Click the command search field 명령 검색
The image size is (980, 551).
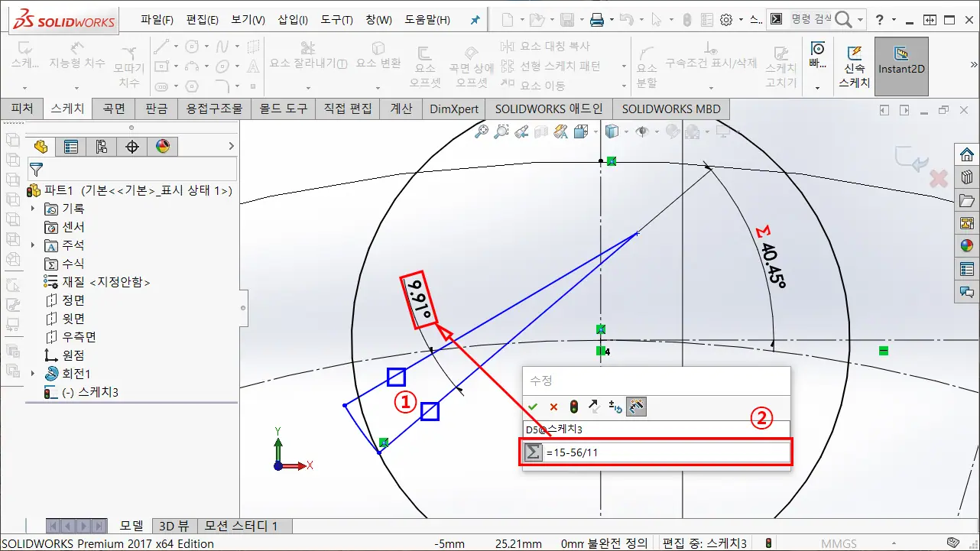tap(812, 20)
